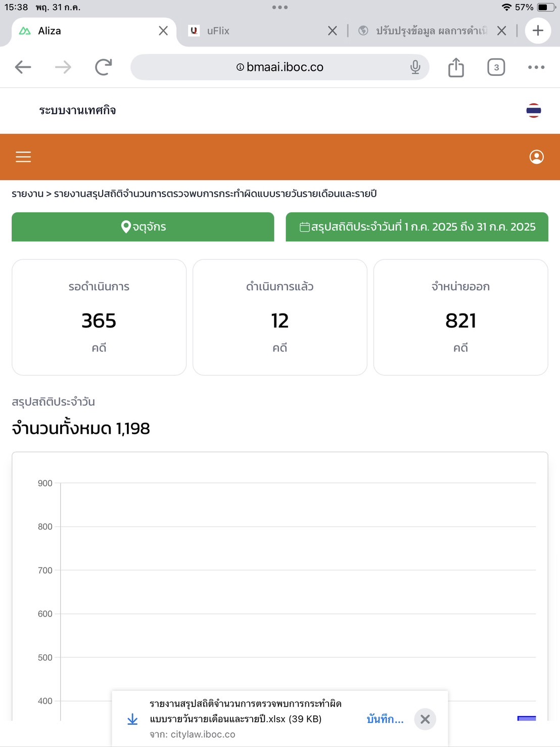560x747 pixels.
Task: Open the orange bar hamburger menu
Action: 23,157
